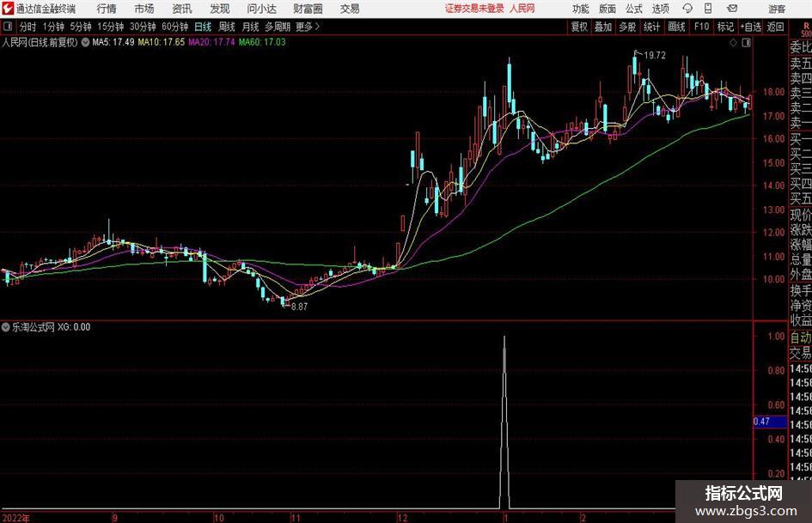Click the MA10: 17.65 label
The width and height of the screenshot is (812, 523).
pos(161,42)
